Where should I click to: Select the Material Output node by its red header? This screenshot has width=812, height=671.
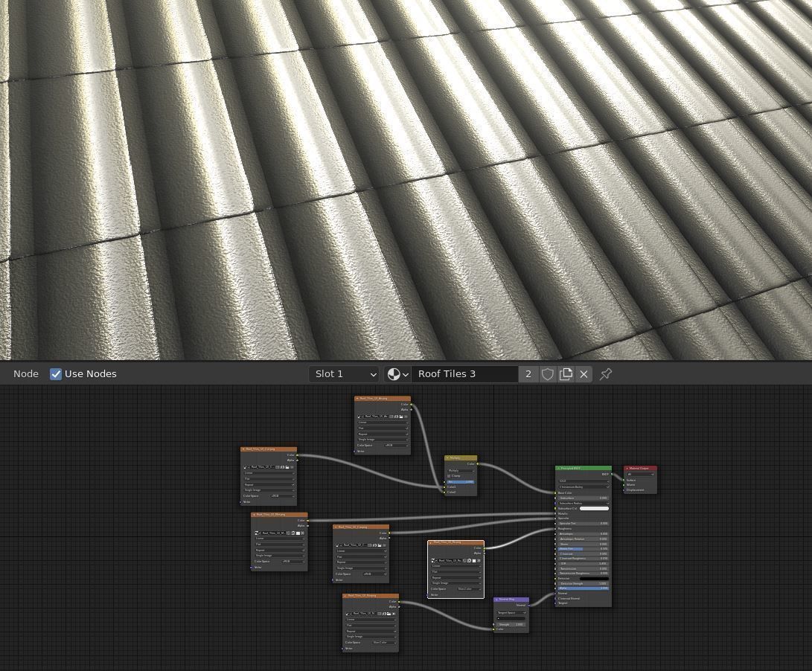pos(642,468)
